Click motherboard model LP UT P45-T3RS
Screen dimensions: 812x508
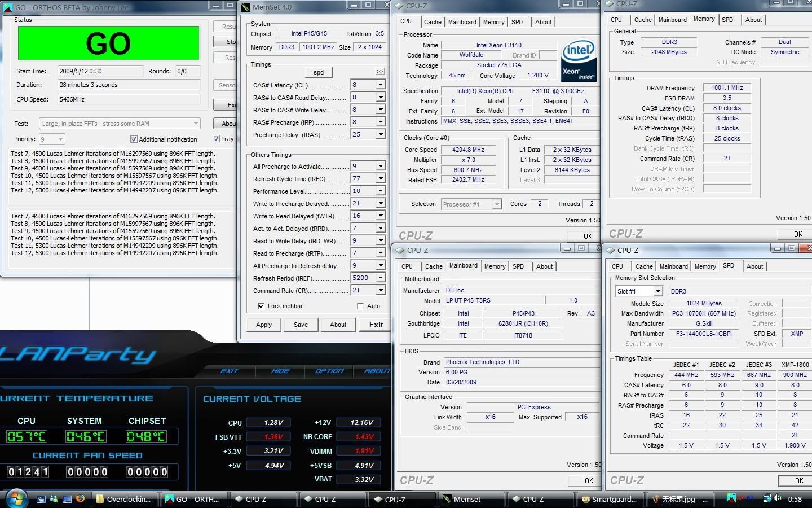[x=493, y=301]
